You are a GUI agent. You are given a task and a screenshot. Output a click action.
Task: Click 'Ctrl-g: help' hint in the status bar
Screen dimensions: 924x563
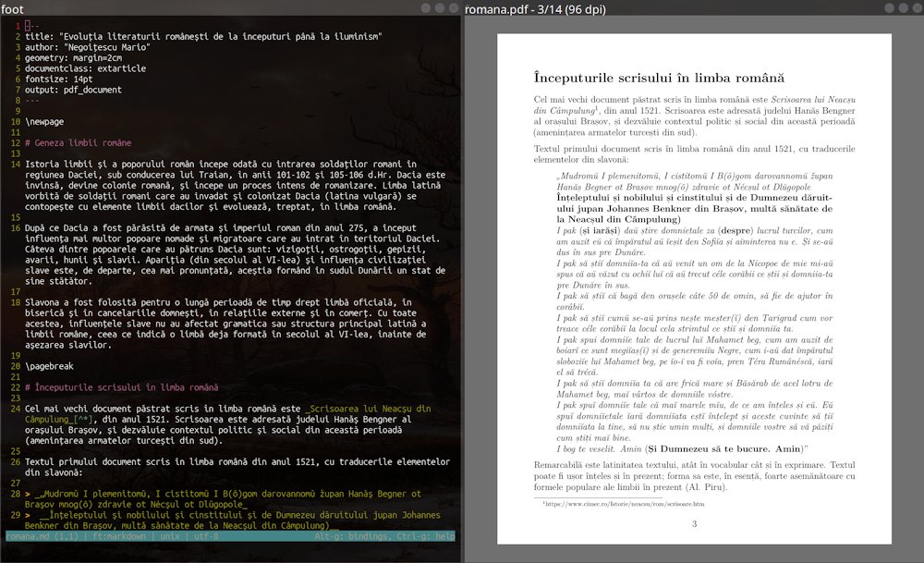click(424, 536)
